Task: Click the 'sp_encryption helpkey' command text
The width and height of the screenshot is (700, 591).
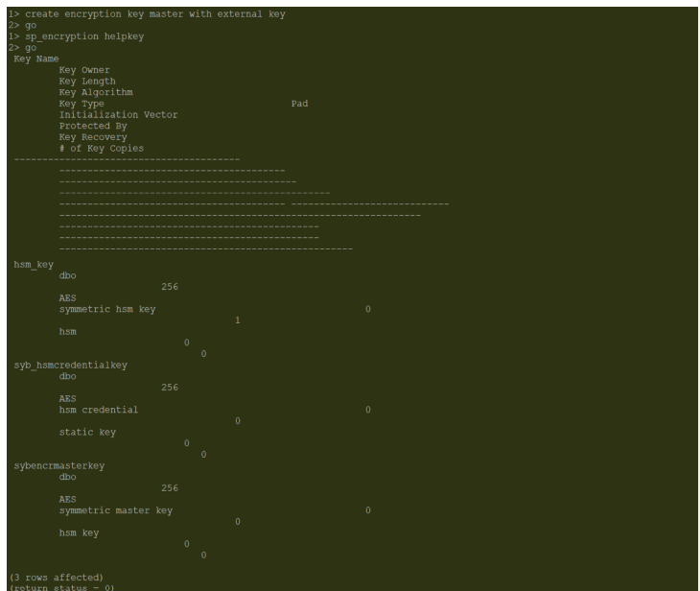Action: coord(84,36)
